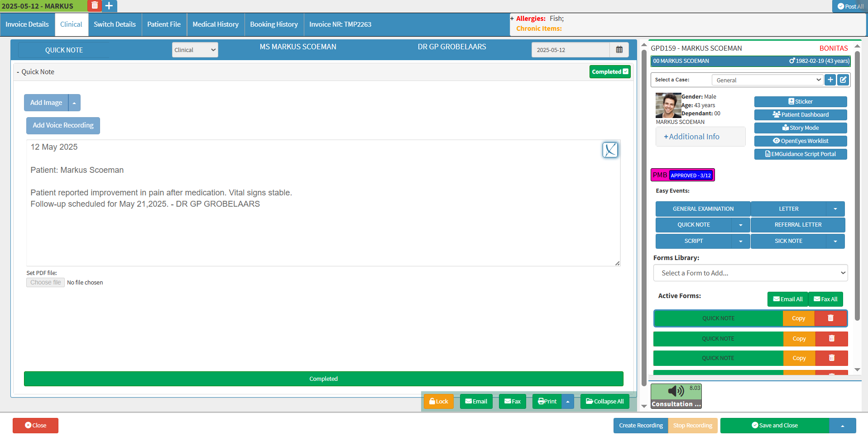Delete the second QUICK NOTE active form
This screenshot has height=436, width=868.
coord(831,338)
